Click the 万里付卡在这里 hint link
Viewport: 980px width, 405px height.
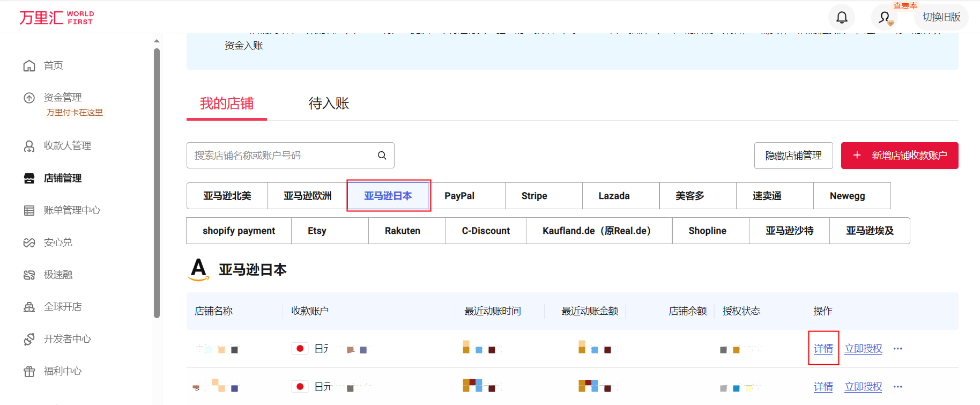click(x=75, y=113)
